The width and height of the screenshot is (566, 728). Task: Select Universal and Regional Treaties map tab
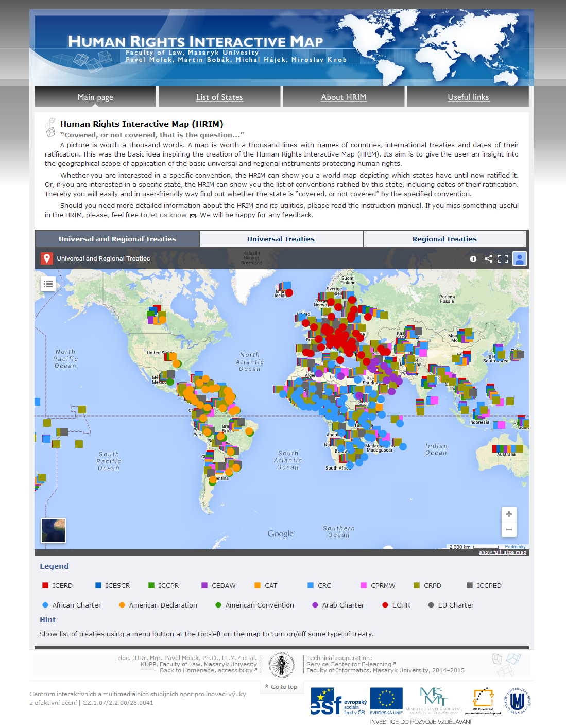tap(117, 239)
